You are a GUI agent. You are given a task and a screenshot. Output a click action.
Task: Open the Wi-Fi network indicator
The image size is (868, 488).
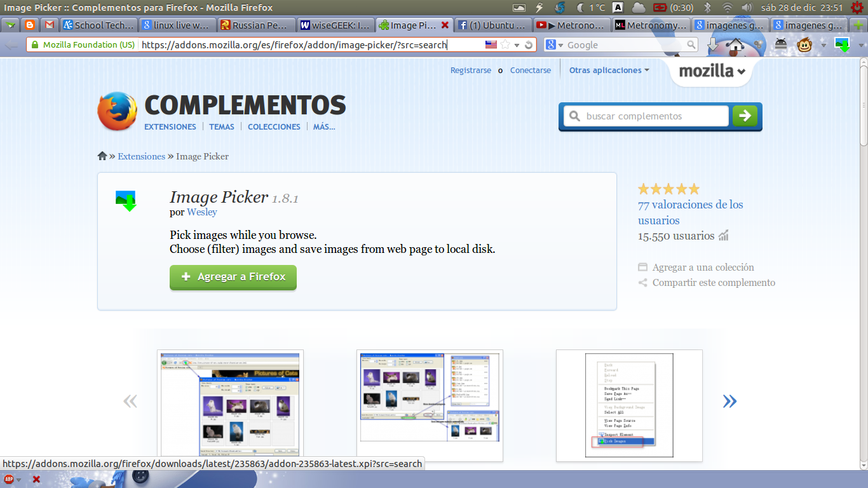pyautogui.click(x=728, y=8)
